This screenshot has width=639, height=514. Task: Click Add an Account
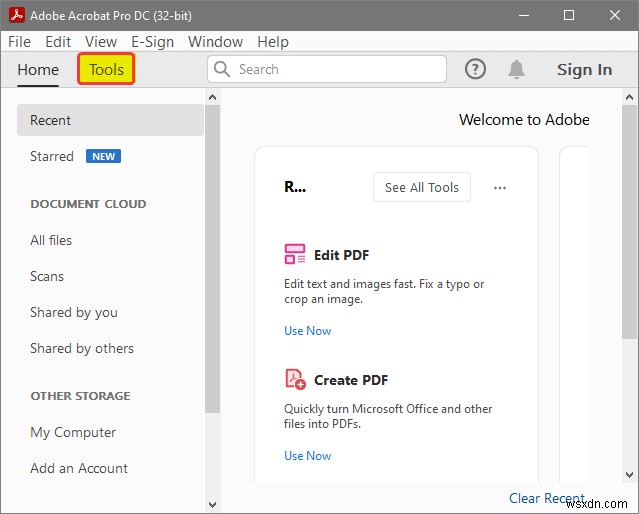(x=79, y=468)
